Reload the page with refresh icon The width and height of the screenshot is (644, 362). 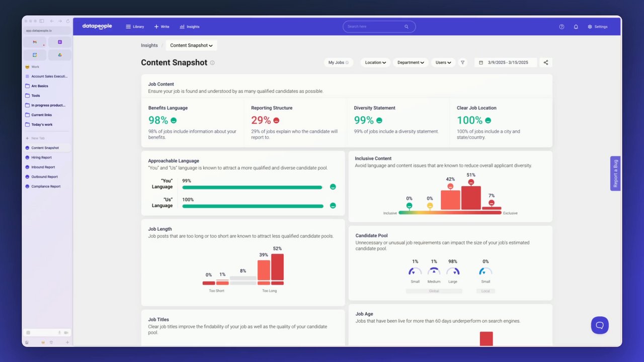pyautogui.click(x=68, y=21)
